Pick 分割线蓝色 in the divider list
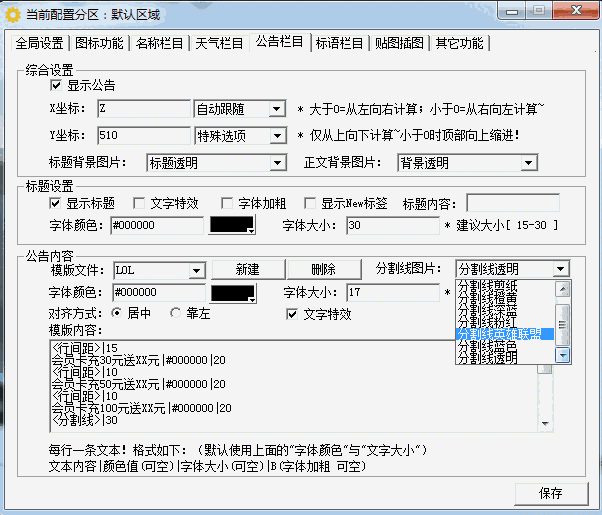 pos(505,346)
